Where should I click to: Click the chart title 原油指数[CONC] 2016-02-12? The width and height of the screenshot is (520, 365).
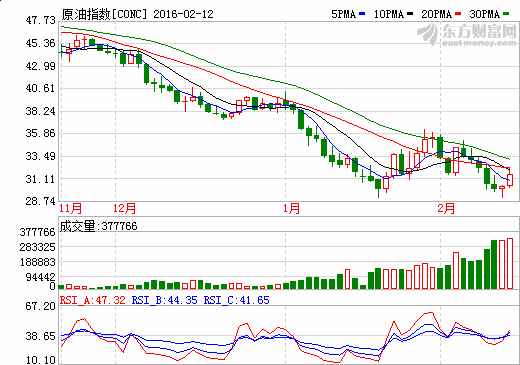[137, 14]
